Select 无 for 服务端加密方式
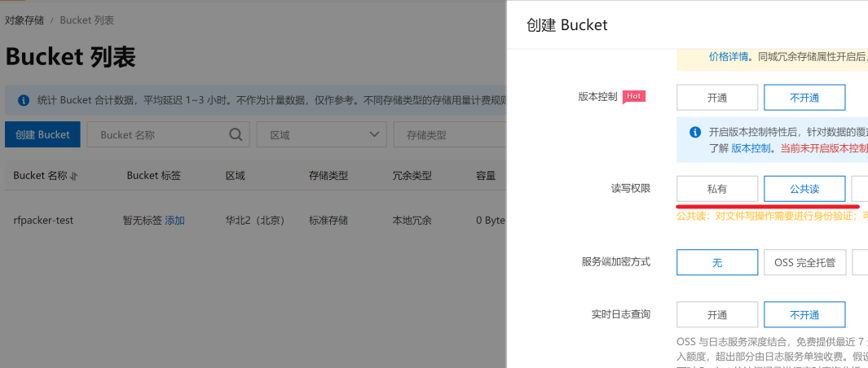This screenshot has width=868, height=368. (x=717, y=262)
